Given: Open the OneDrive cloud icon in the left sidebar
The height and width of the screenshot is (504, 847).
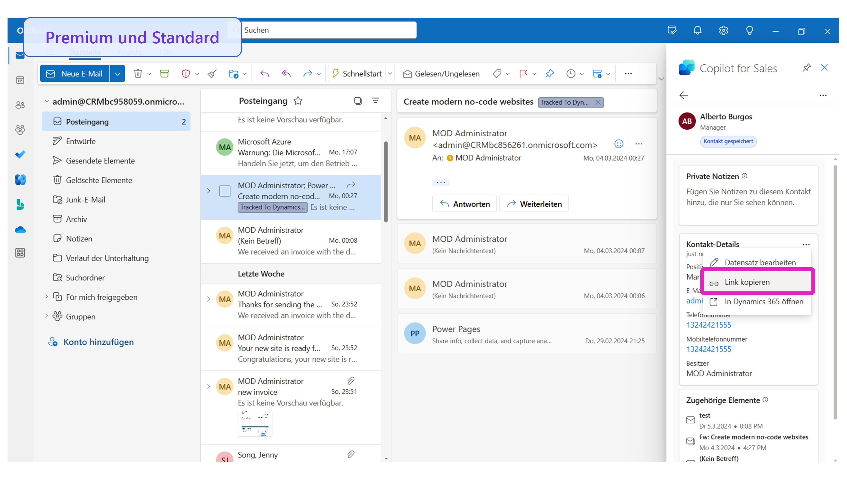Looking at the screenshot, I should 20,230.
